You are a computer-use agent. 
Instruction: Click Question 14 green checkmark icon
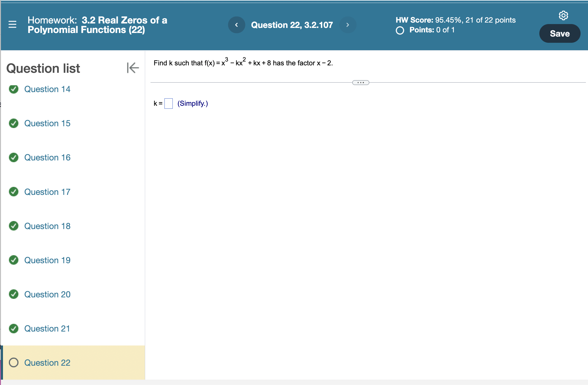click(14, 89)
